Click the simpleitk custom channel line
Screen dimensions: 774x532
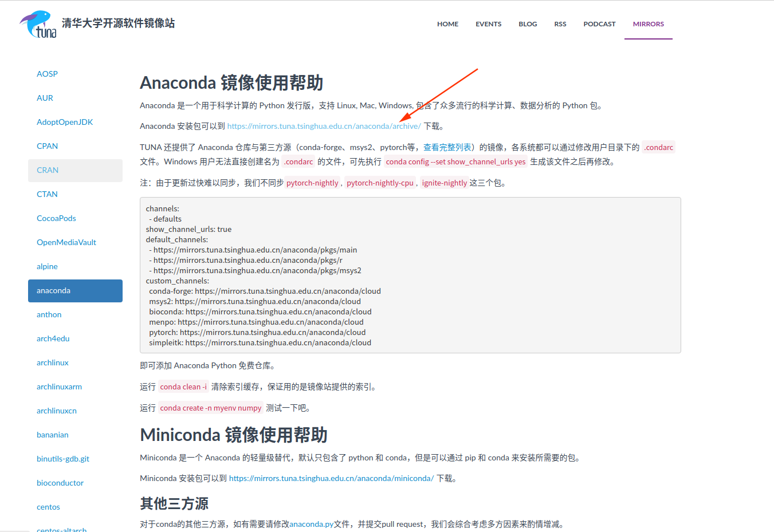[260, 342]
